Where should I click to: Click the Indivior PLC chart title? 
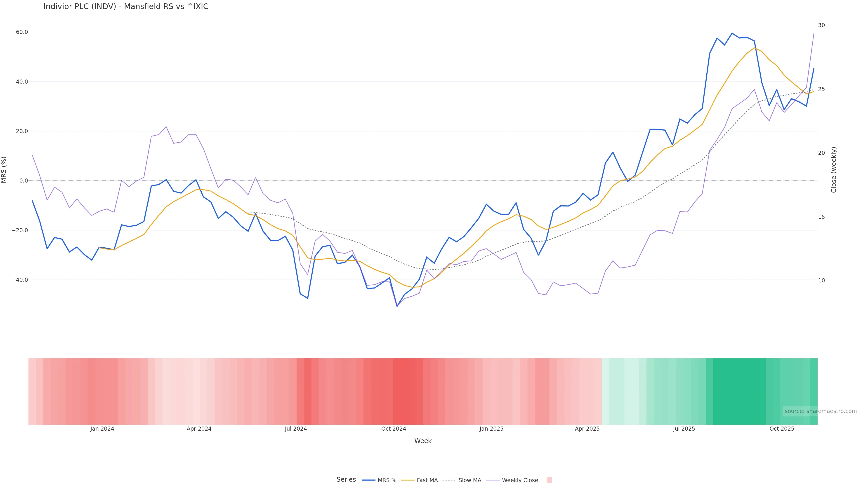[126, 7]
